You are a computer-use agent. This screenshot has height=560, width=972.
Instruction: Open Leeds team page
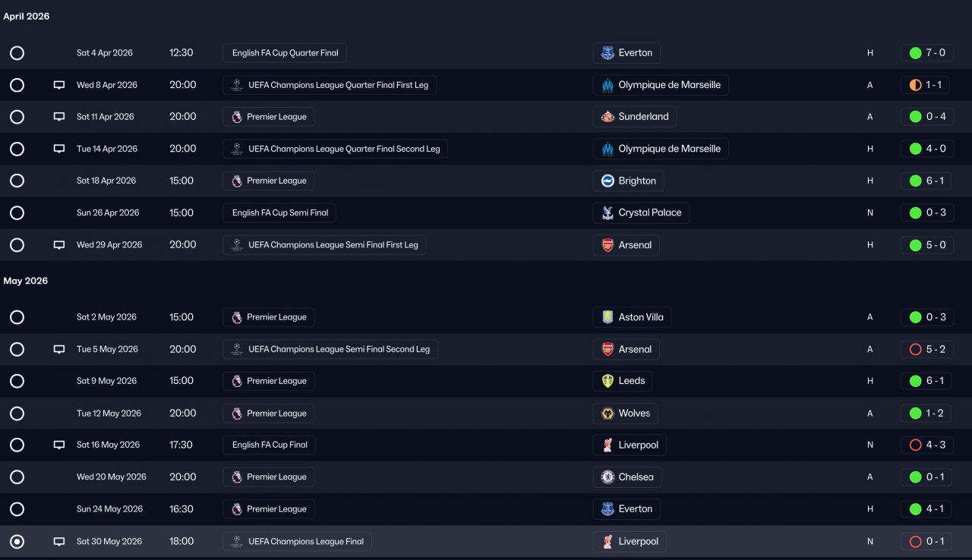(x=631, y=381)
